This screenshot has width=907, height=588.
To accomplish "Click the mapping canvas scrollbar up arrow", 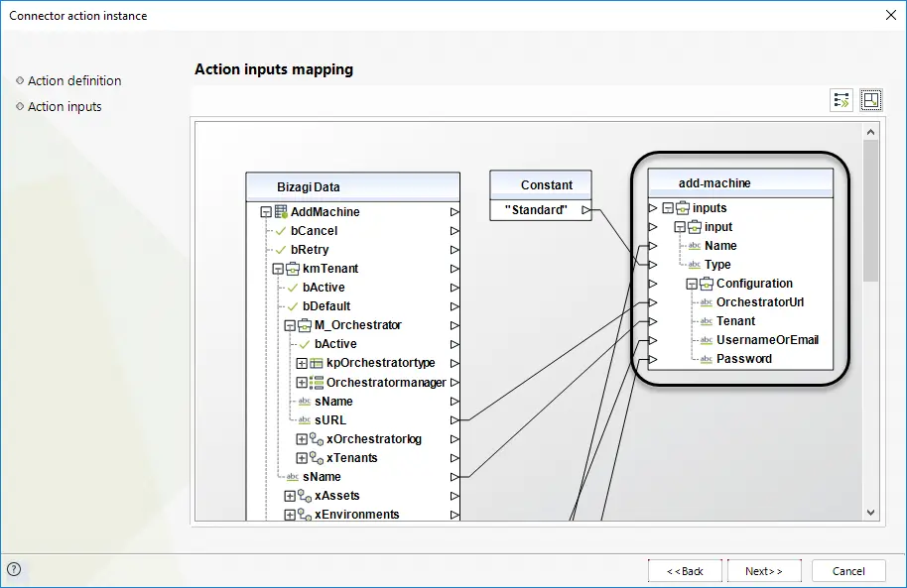I will [871, 133].
